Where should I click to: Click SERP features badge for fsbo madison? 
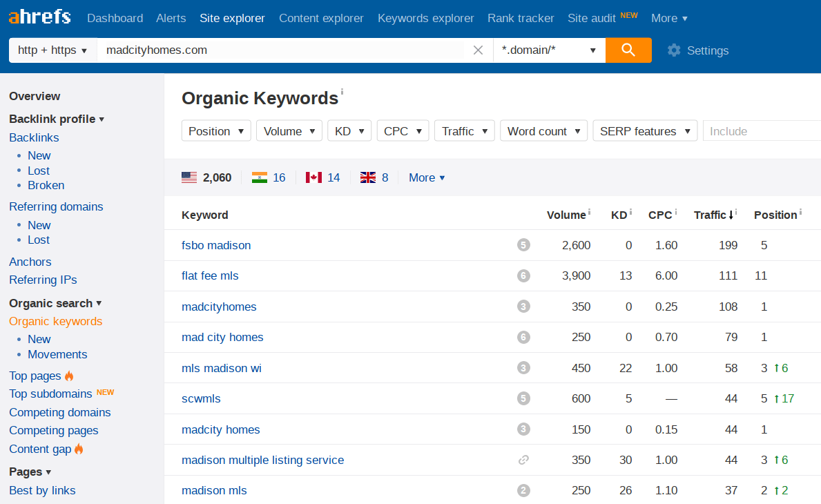pyautogui.click(x=523, y=245)
